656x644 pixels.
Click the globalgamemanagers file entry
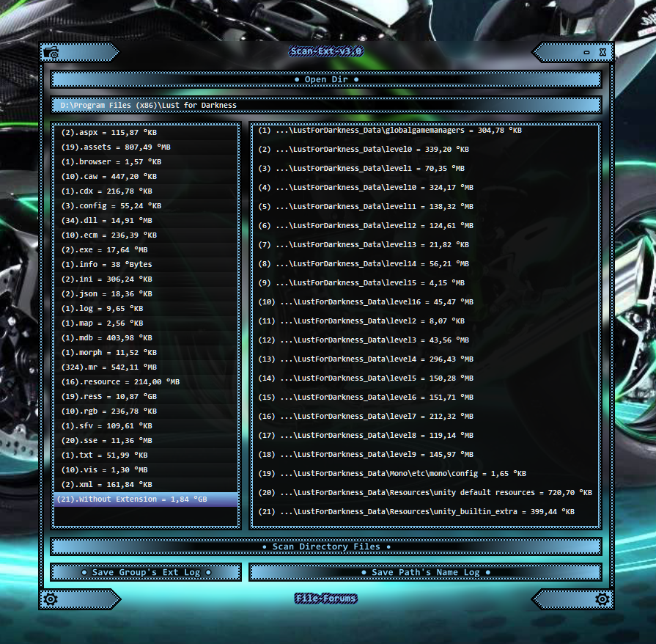[389, 131]
